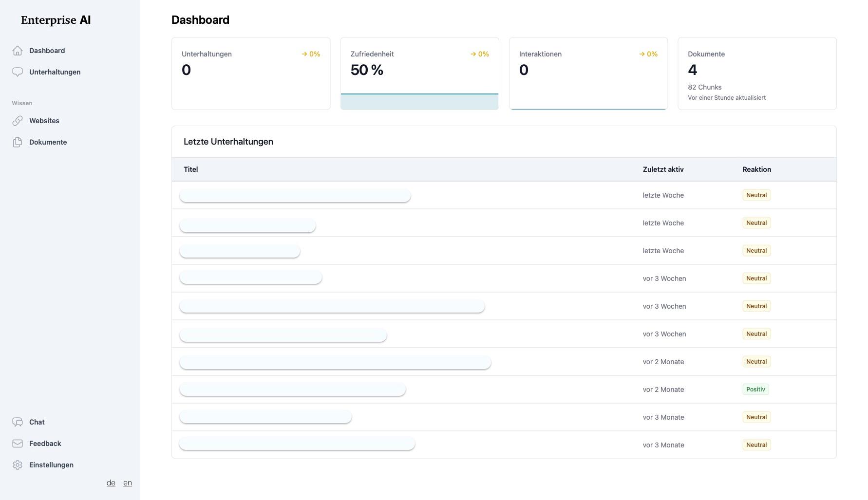Viewport: 868px width, 500px height.
Task: Click the Enterprise AI logo
Action: 56,20
